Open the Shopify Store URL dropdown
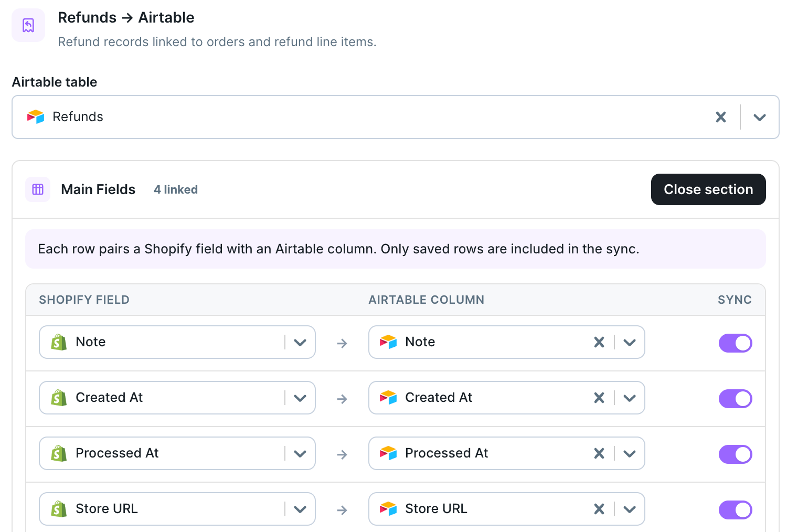This screenshot has height=532, width=787. (x=300, y=509)
